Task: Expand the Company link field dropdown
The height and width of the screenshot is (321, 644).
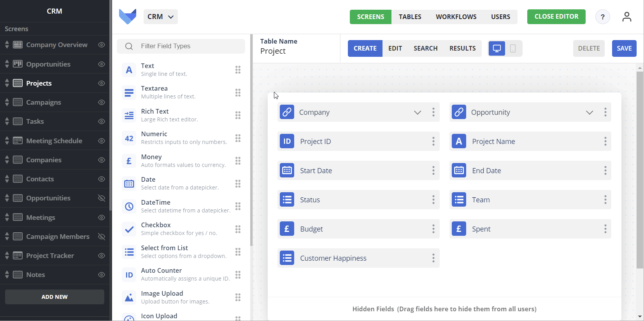Action: 418,112
